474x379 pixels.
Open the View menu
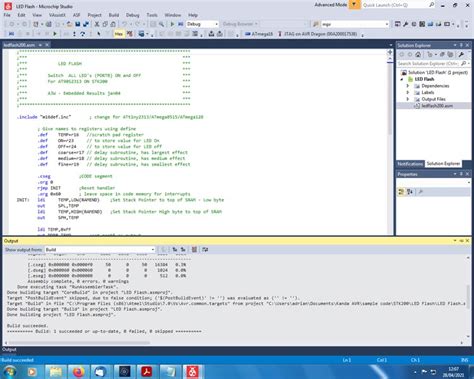pos(37,15)
